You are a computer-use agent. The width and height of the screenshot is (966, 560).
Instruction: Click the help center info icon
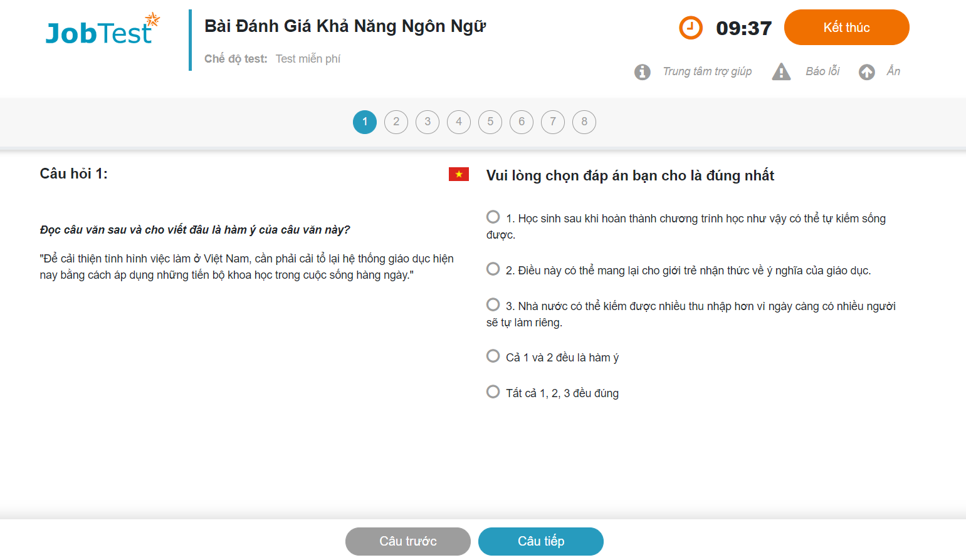point(642,72)
